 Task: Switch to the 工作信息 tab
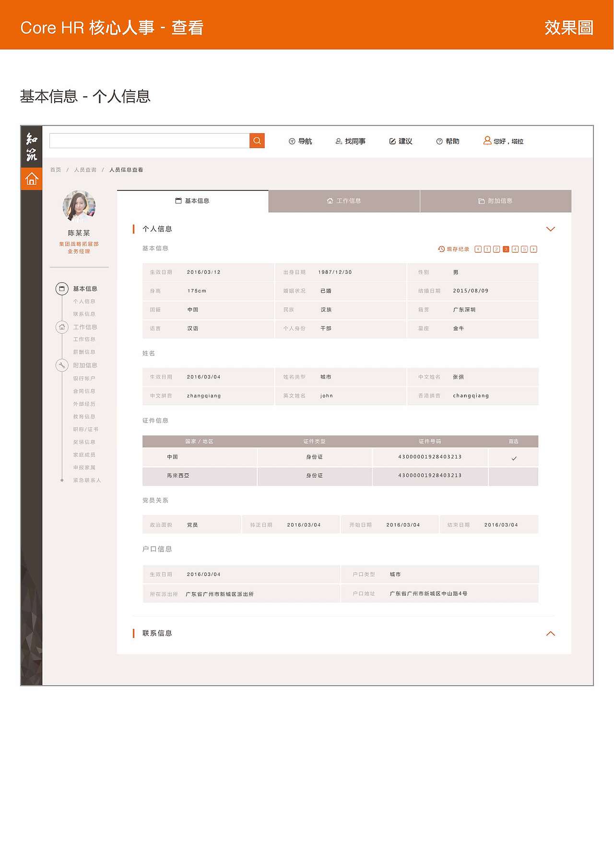tap(344, 201)
